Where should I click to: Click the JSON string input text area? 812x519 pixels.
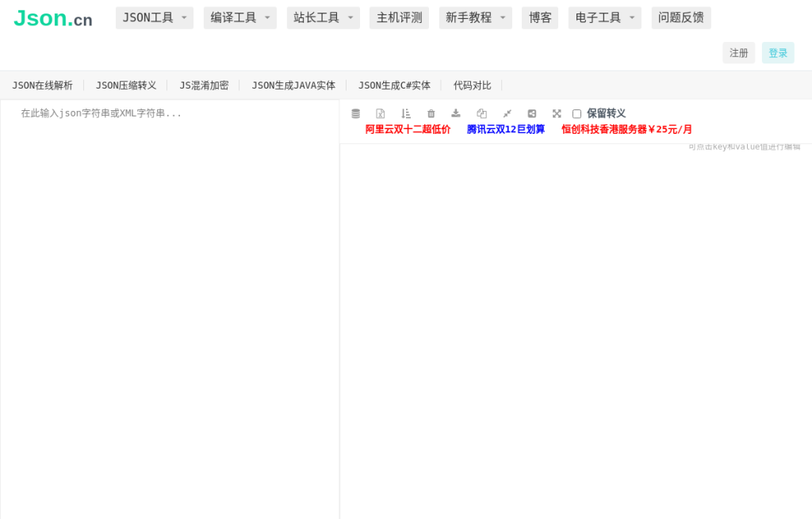click(x=170, y=309)
